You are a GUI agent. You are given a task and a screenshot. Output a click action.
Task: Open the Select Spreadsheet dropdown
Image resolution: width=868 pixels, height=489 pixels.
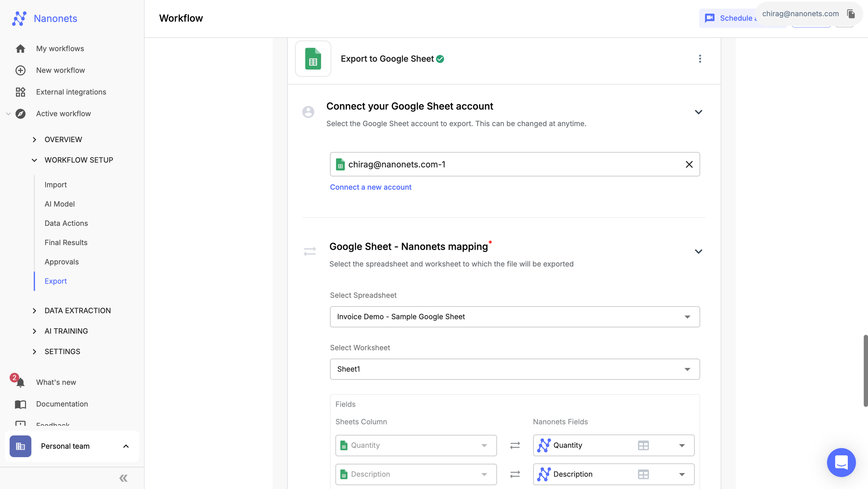pos(514,317)
